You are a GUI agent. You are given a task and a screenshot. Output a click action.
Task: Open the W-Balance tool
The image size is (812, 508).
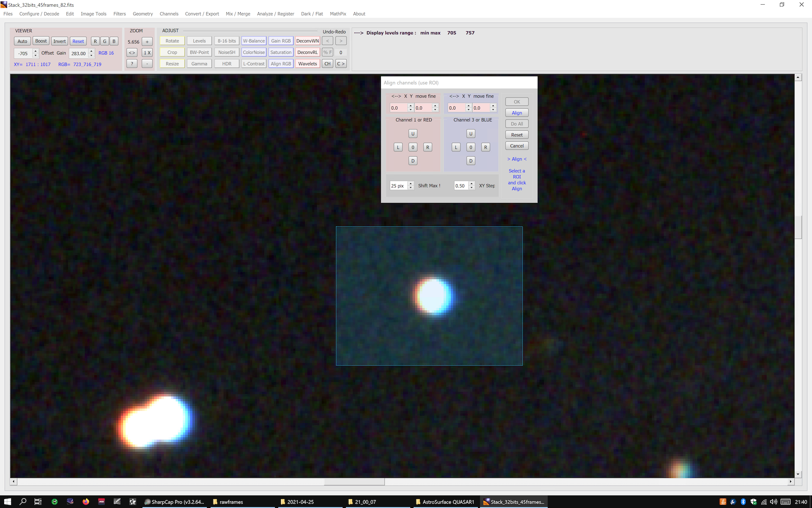click(254, 41)
